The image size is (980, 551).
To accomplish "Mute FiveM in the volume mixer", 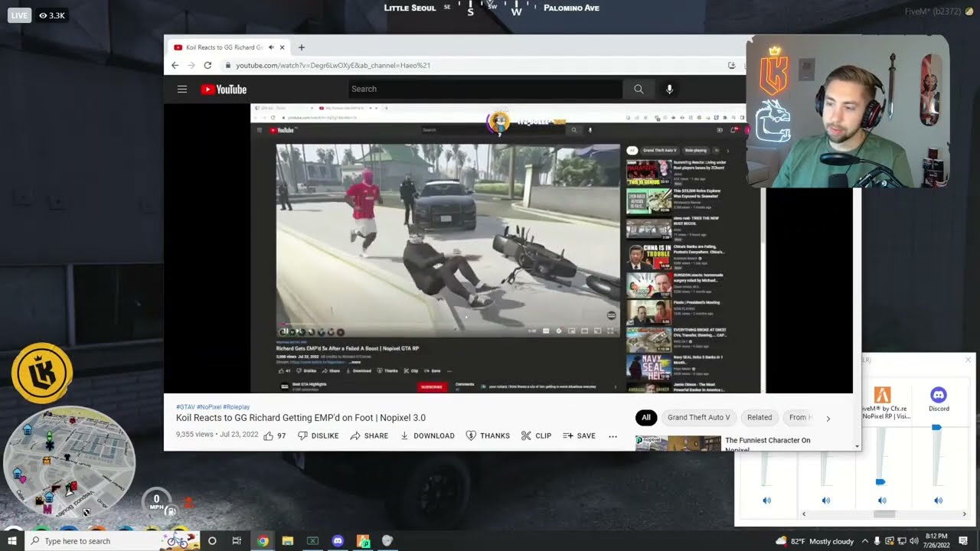I will pyautogui.click(x=882, y=500).
